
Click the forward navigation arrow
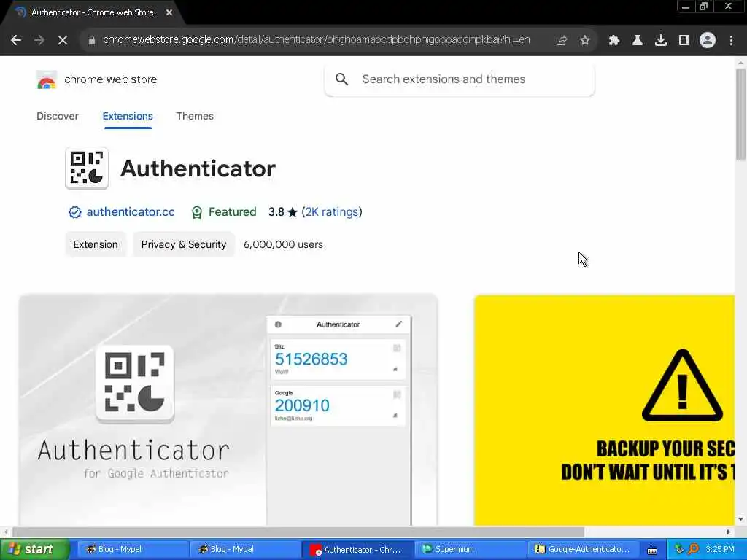tap(39, 41)
